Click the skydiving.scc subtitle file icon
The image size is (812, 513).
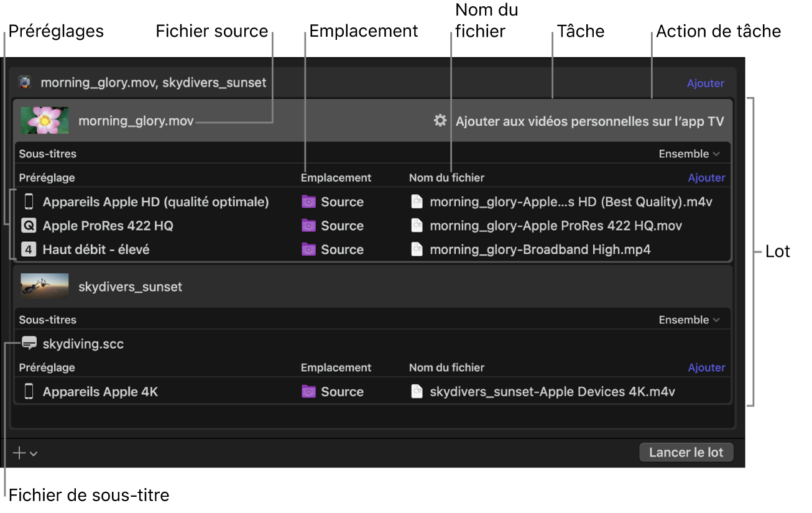click(29, 343)
